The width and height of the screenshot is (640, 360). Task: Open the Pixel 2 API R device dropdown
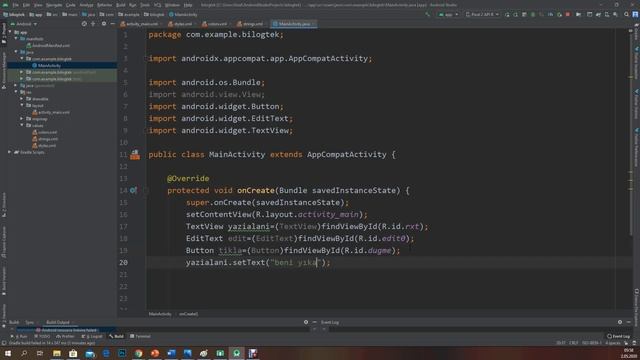point(482,14)
